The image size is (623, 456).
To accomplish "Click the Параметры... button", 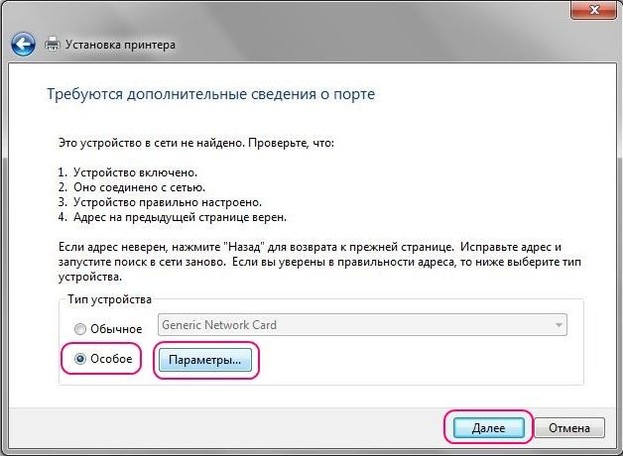I will tap(205, 360).
